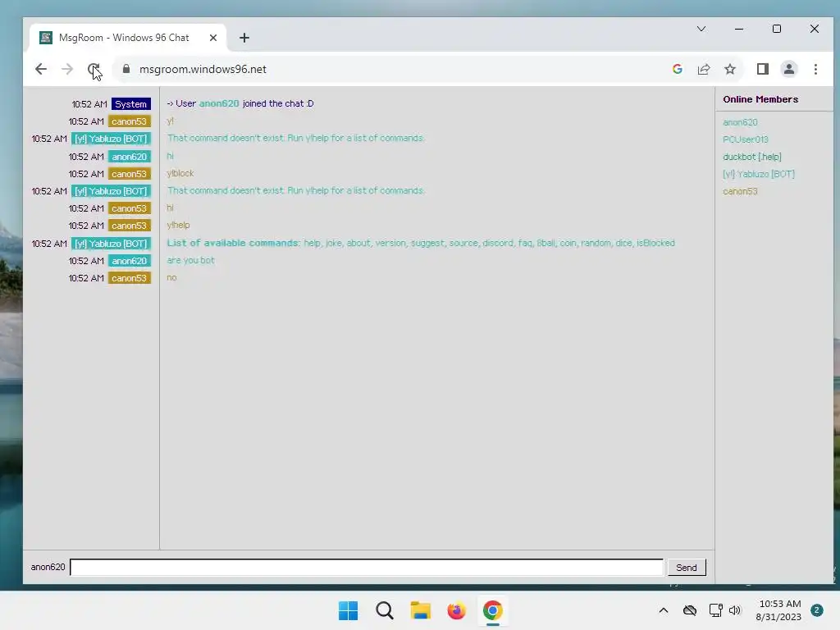Click the cloud sync tray icon
840x630 pixels.
coord(689,610)
